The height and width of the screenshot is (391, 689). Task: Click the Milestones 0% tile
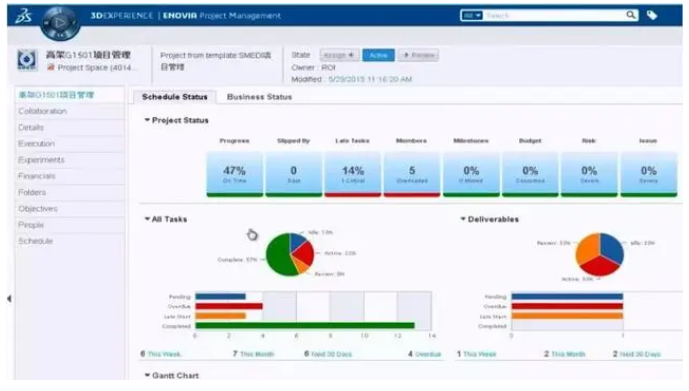(471, 174)
